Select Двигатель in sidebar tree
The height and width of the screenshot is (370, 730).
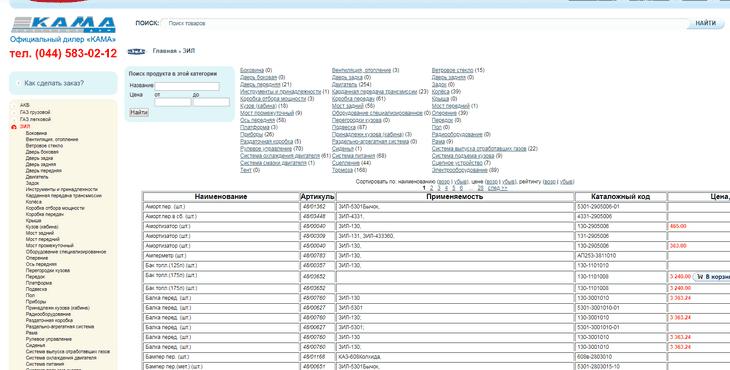click(37, 177)
